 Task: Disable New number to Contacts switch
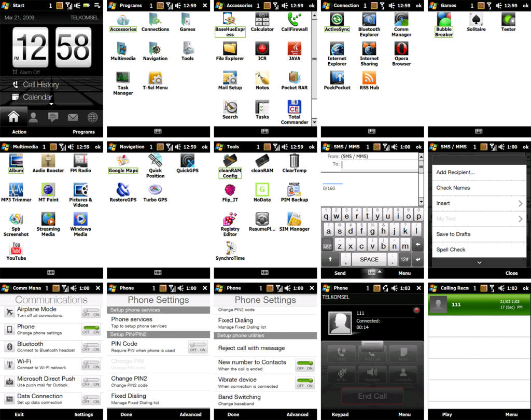305,366
